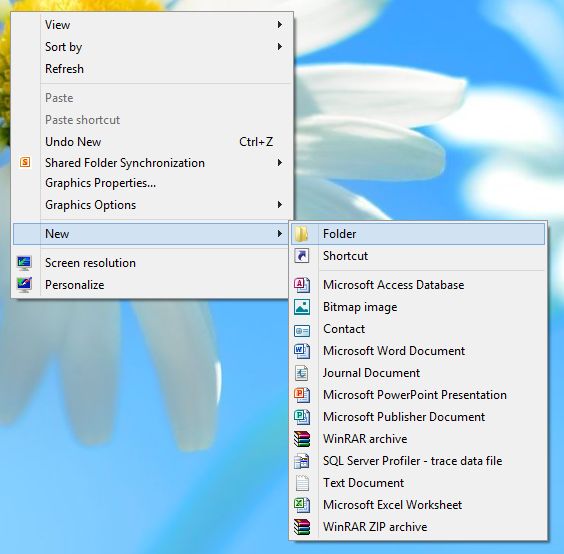Create a new Text Document
The height and width of the screenshot is (554, 564).
point(418,483)
